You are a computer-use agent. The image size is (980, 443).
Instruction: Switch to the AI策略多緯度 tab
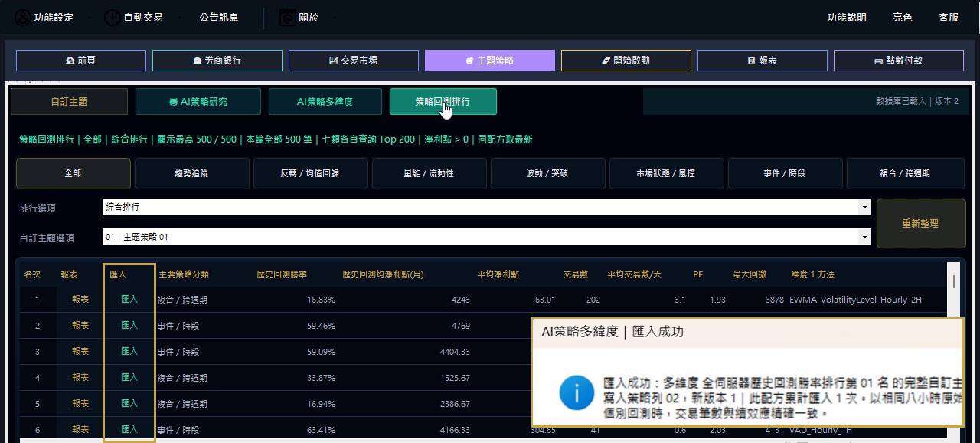pyautogui.click(x=325, y=101)
